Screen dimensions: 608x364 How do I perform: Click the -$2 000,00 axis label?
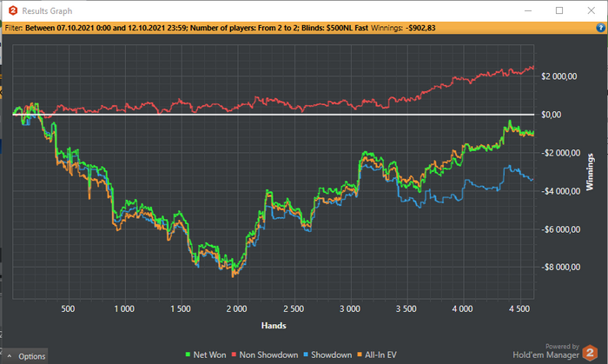561,153
